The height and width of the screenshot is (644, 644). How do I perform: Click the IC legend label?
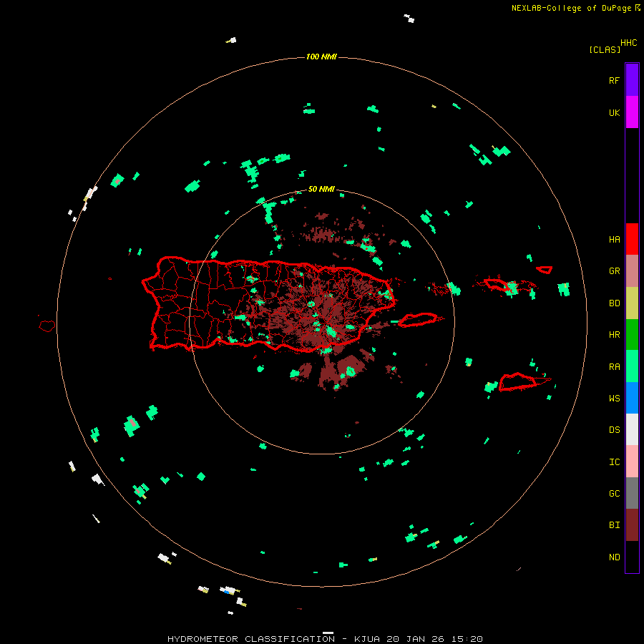614,462
